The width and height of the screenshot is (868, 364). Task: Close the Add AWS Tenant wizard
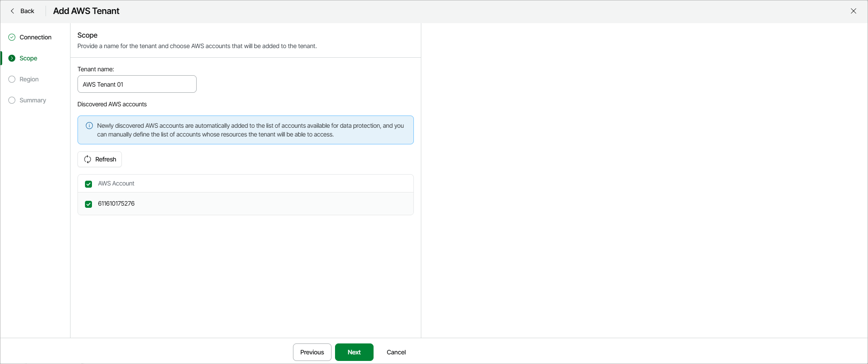(x=854, y=11)
